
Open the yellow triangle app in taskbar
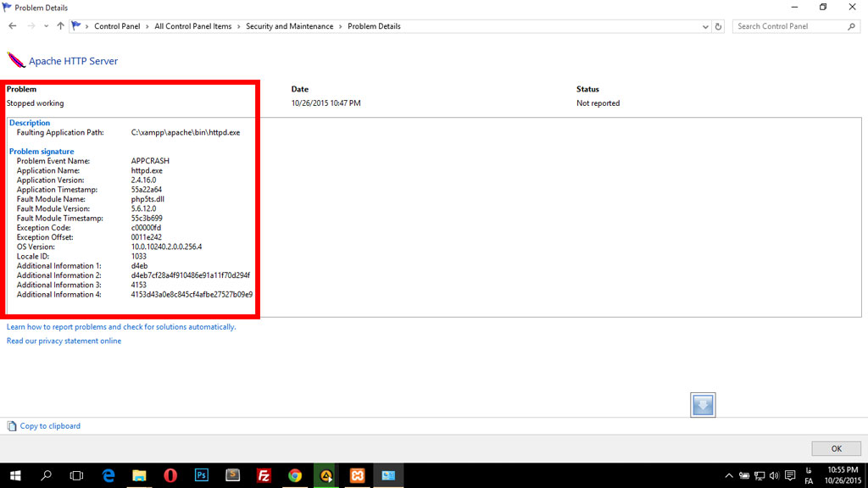[x=326, y=476]
